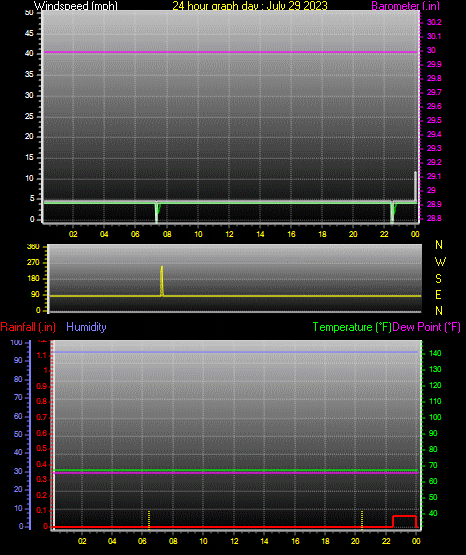
Task: Click the yellow wind direction spike
Action: click(162, 281)
